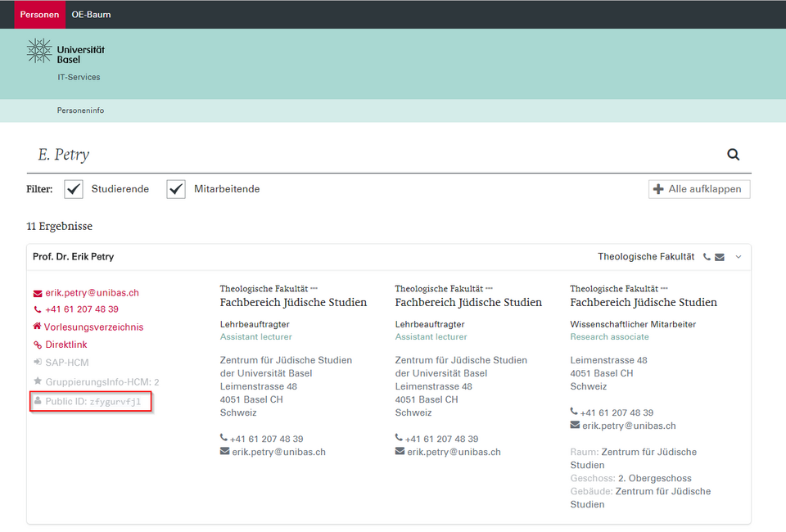Click the SAP-HCM login arrow icon
This screenshot has height=532, width=786.
tap(38, 362)
